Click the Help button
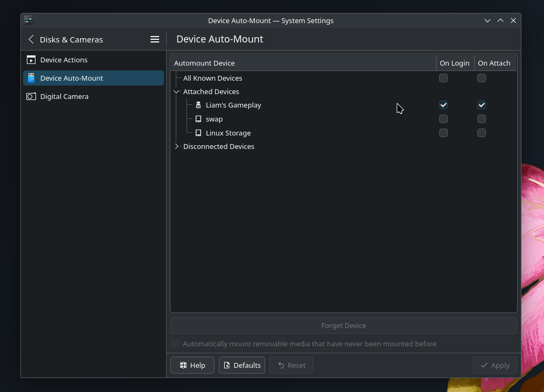544x392 pixels. (192, 365)
